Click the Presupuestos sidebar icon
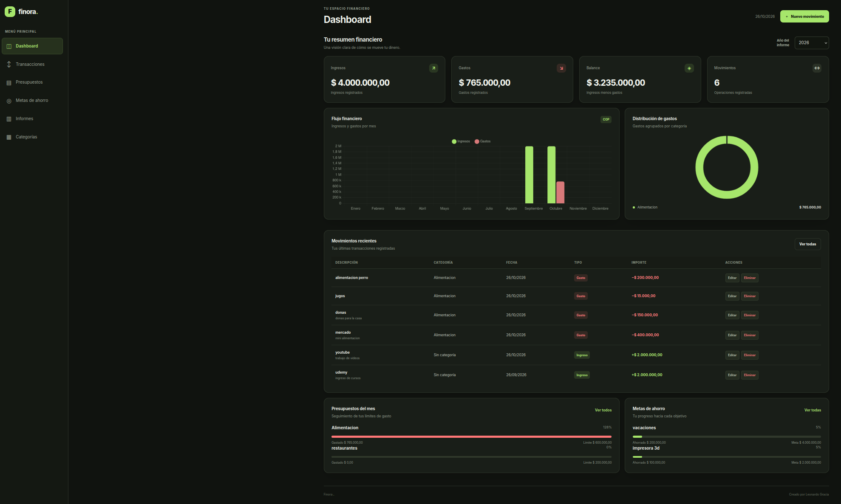 [9, 82]
